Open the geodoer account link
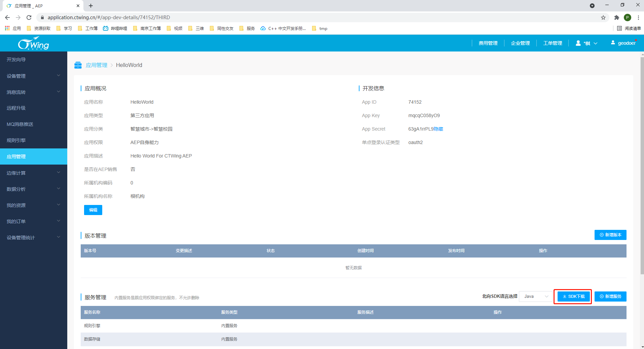Screen dimensions: 644x349 (623, 43)
